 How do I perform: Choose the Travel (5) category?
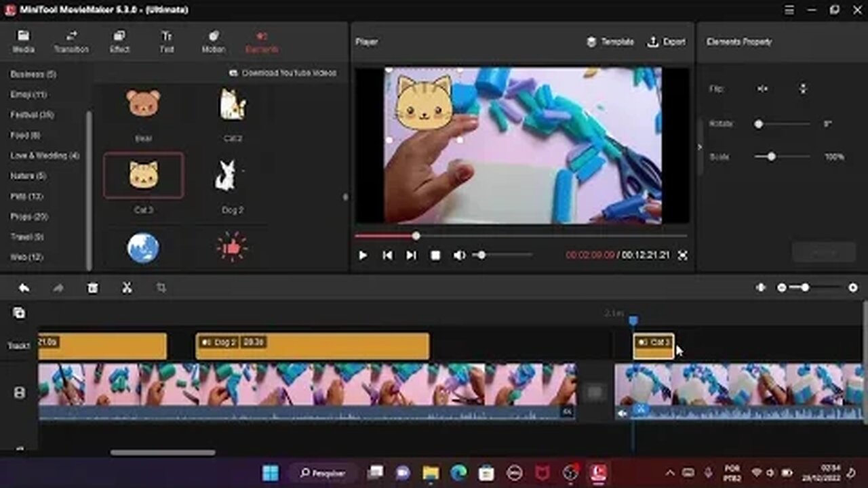coord(27,237)
